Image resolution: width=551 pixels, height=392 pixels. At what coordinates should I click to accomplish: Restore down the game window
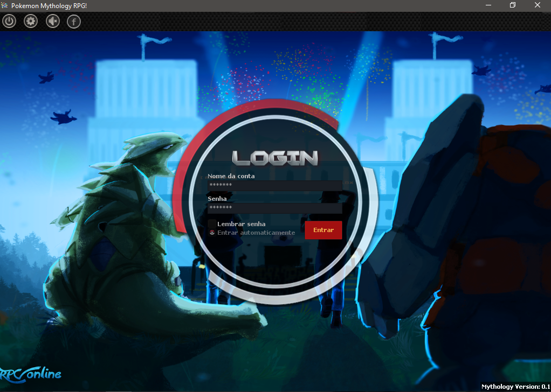[513, 5]
